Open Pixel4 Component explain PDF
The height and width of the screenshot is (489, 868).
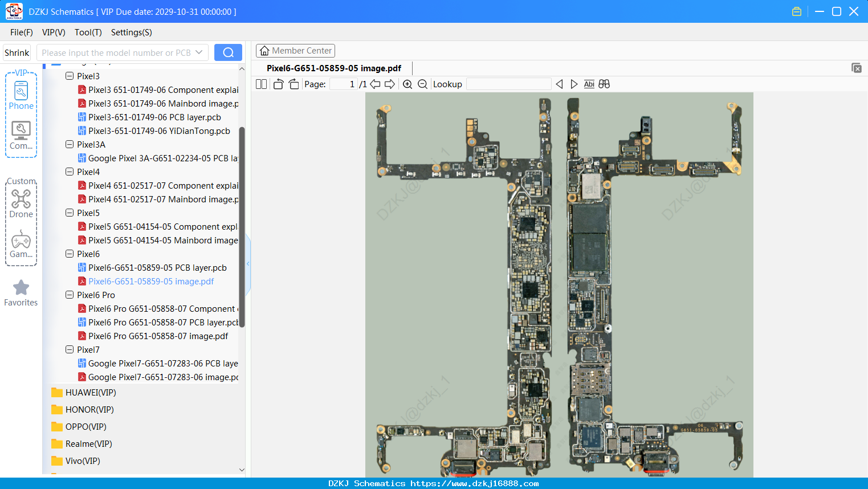click(158, 186)
